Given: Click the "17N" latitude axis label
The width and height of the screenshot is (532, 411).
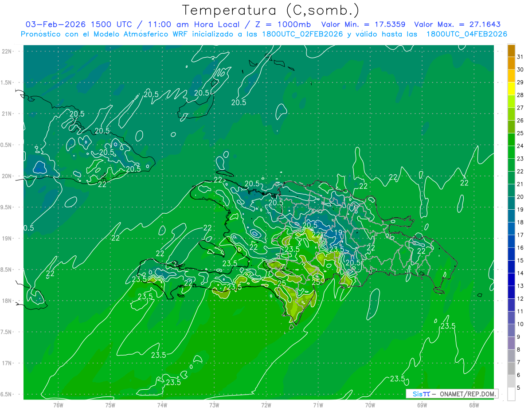Looking at the screenshot, I should point(7,363).
